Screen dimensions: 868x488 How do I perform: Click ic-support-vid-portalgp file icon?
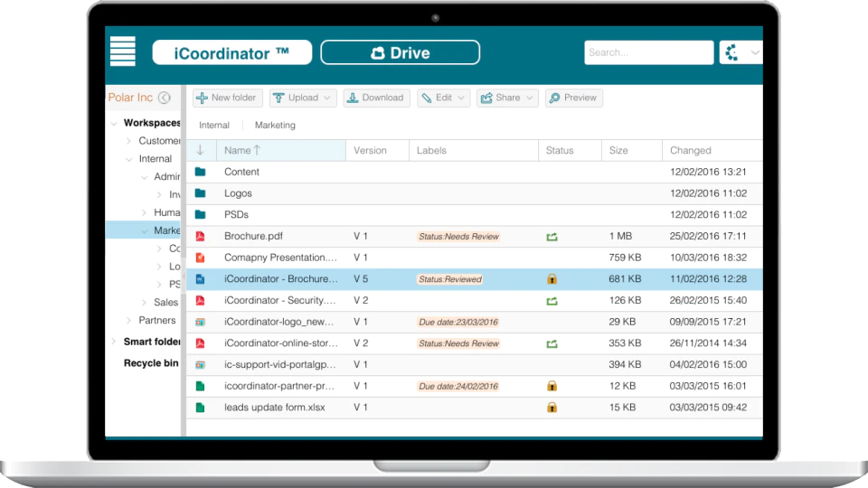click(x=201, y=364)
